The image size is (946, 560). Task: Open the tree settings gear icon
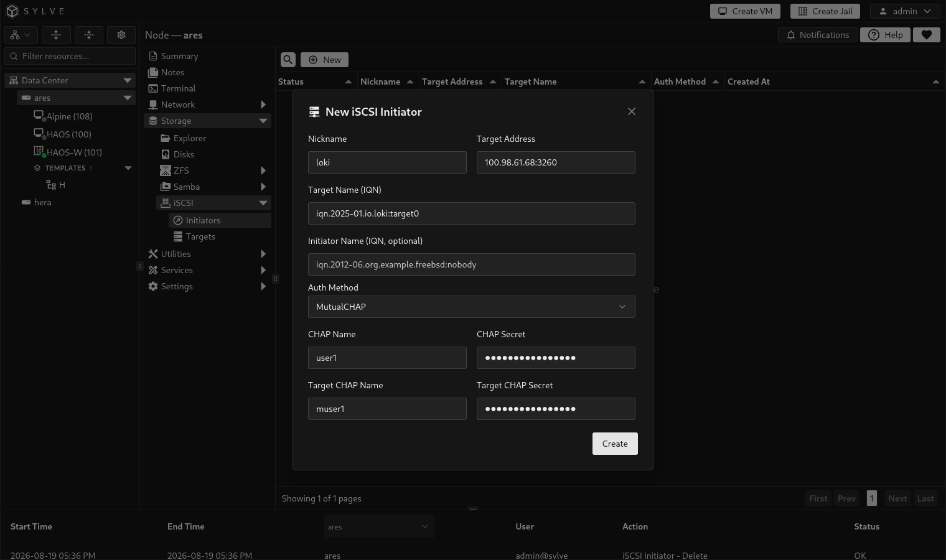point(121,35)
